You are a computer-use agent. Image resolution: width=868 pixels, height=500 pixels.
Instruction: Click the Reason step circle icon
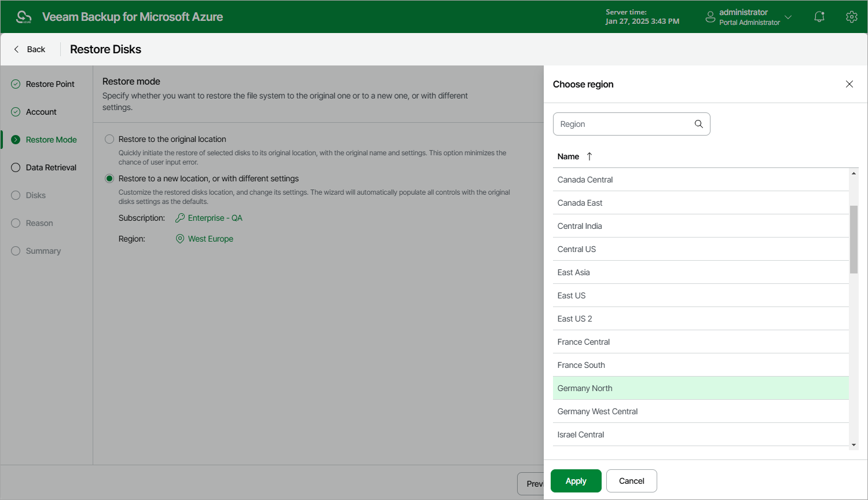(x=16, y=223)
